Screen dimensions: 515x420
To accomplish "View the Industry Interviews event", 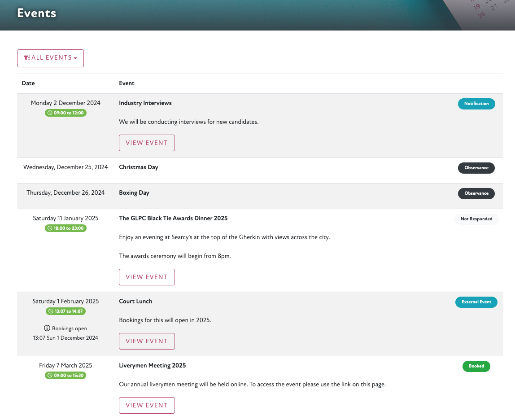I will (147, 143).
